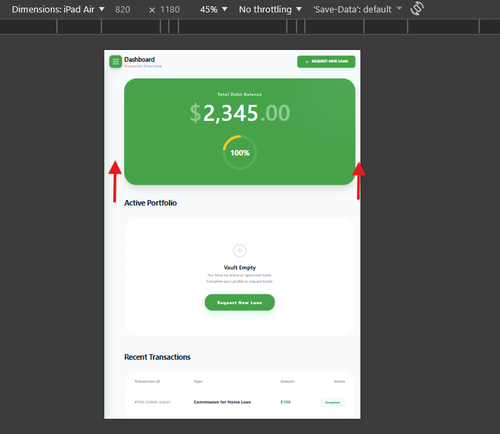Open the hamburger menu beside Dashboard

pos(115,61)
